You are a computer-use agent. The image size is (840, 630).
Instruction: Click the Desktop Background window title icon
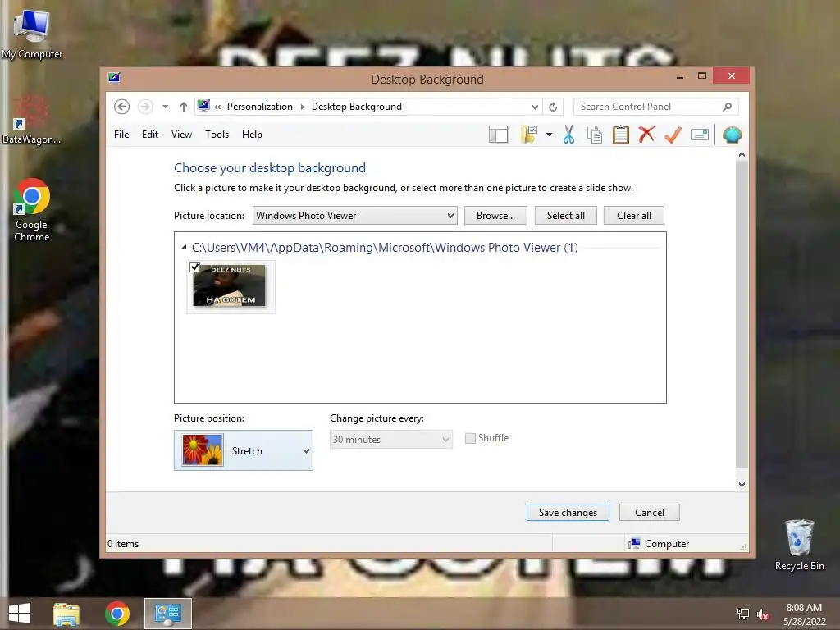114,78
